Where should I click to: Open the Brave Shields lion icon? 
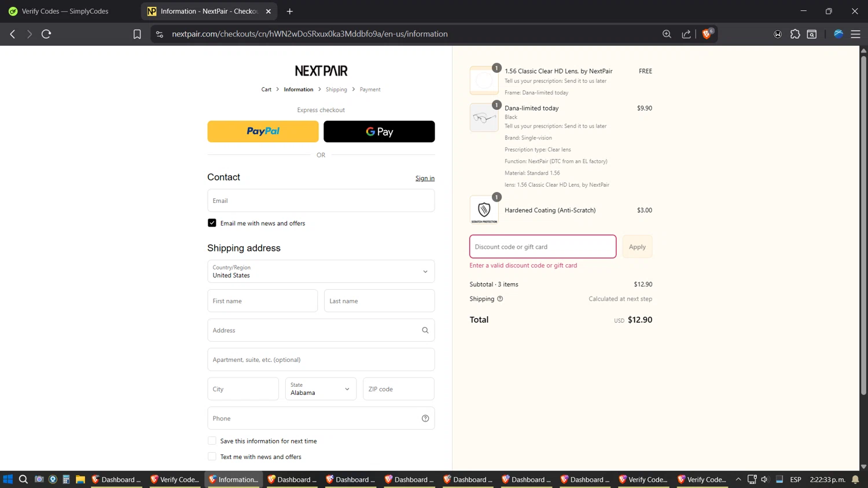pyautogui.click(x=707, y=34)
